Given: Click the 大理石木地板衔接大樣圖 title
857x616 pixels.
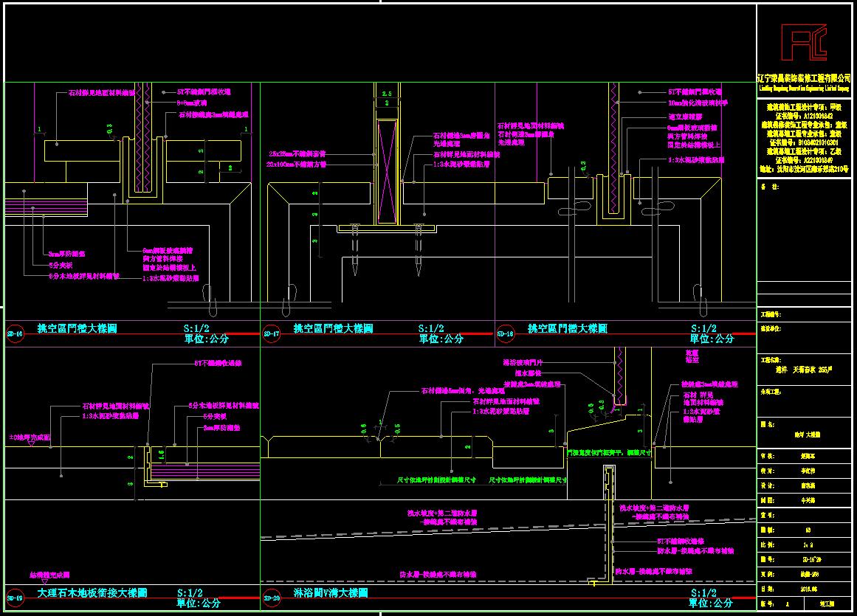Looking at the screenshot, I should click(92, 593).
